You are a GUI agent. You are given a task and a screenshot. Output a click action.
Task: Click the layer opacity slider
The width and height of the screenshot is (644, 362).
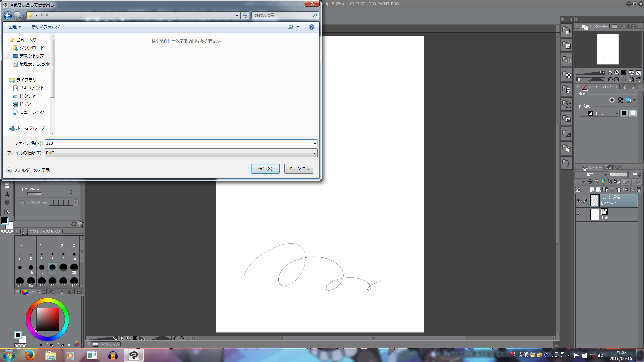(x=619, y=174)
